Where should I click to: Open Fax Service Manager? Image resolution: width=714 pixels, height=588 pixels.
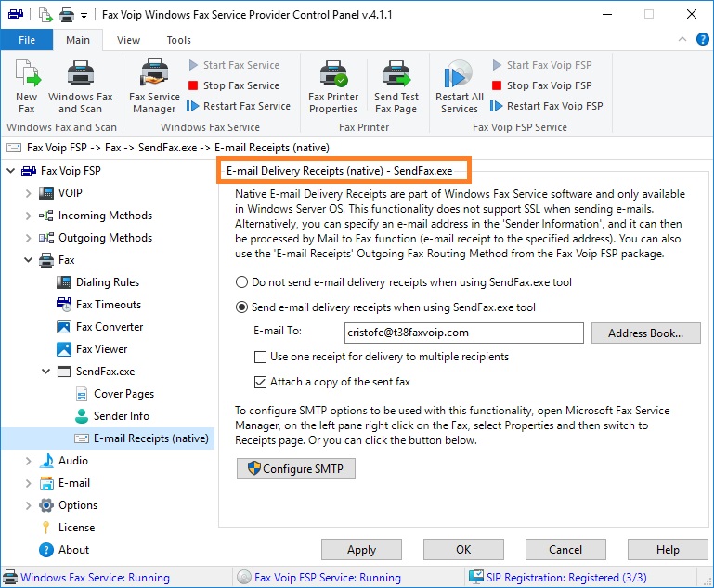point(154,86)
